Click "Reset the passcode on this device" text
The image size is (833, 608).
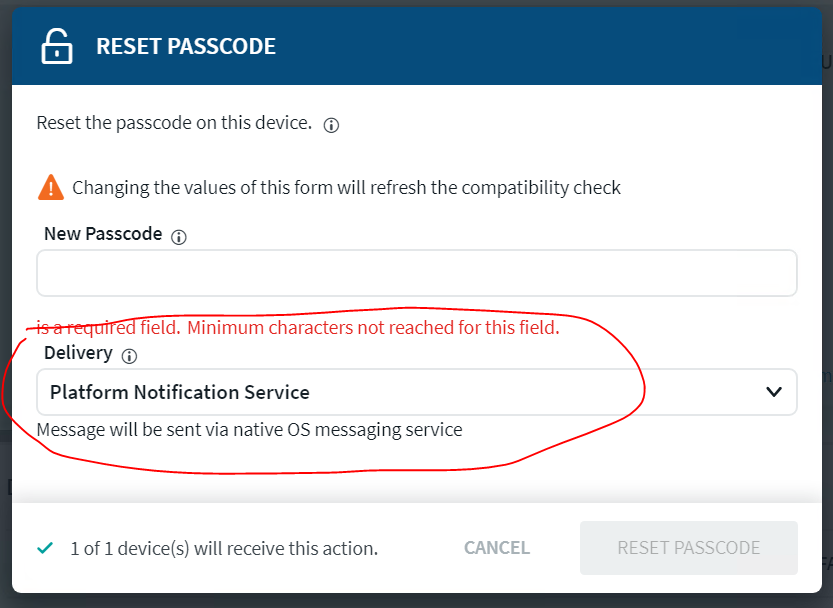pyautogui.click(x=174, y=124)
